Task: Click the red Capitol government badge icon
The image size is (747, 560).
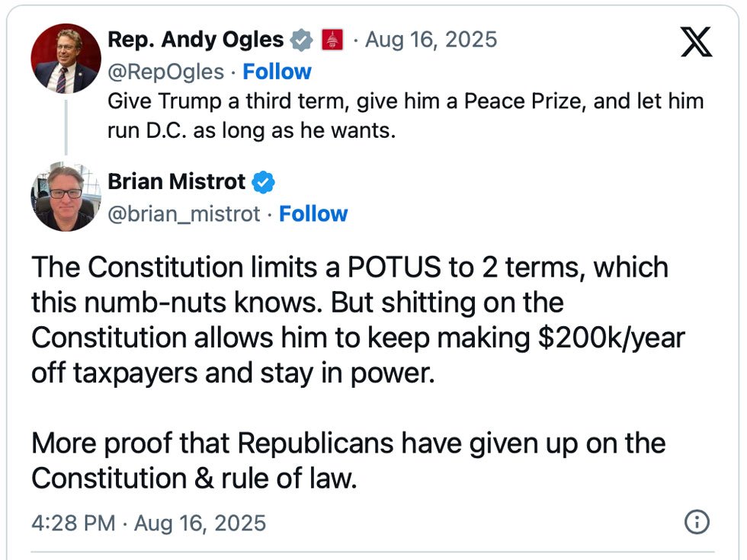Action: click(x=332, y=40)
